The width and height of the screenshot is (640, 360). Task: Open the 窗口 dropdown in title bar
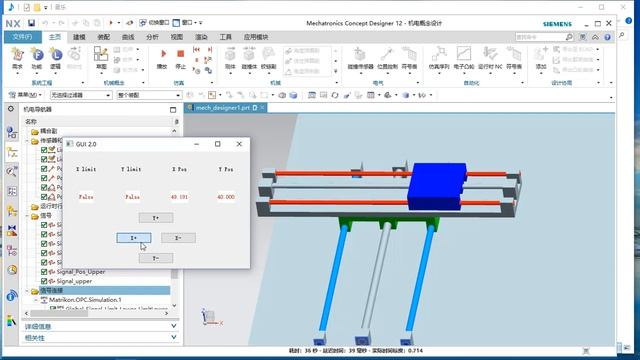click(187, 23)
